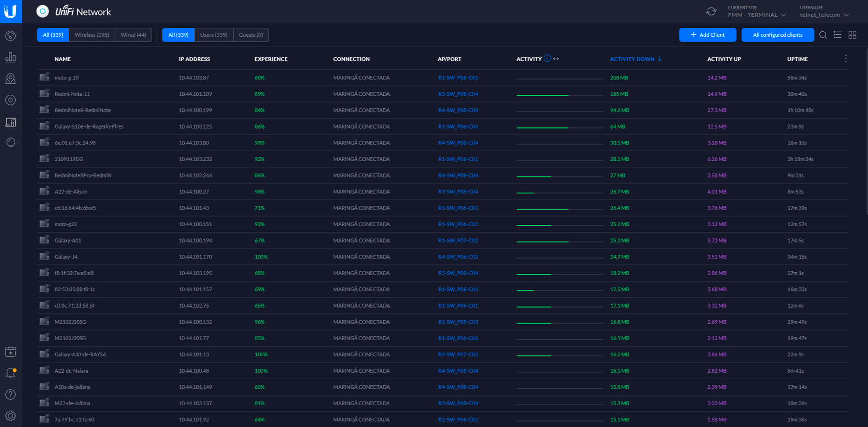This screenshot has width=868, height=427.
Task: Select the Wireless (295) tab
Action: click(92, 35)
